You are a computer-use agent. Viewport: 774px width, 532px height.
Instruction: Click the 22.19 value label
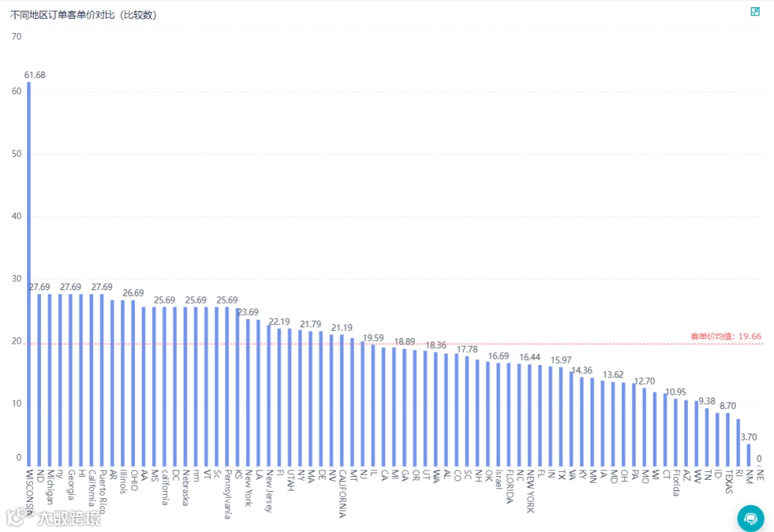point(279,321)
